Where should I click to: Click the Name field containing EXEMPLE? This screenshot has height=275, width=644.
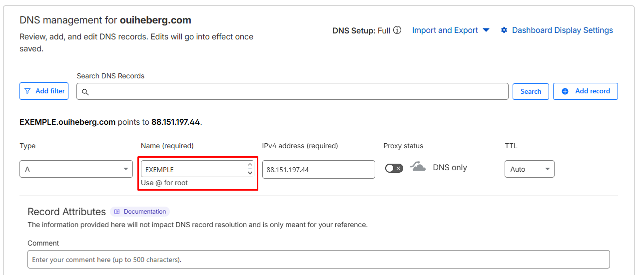pos(192,169)
